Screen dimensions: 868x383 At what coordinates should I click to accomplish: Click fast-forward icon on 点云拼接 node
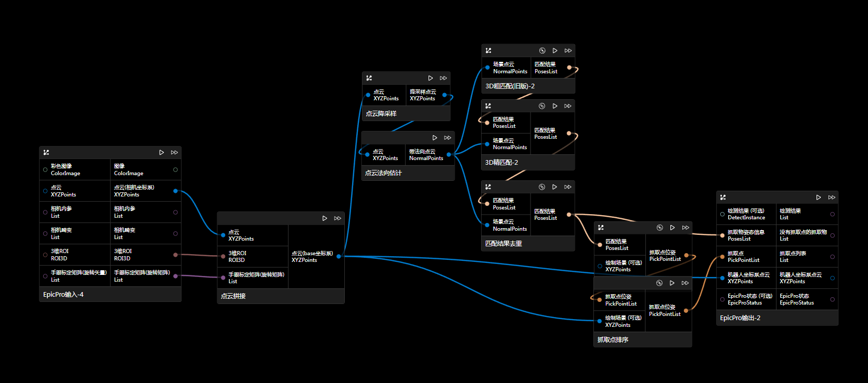(338, 218)
